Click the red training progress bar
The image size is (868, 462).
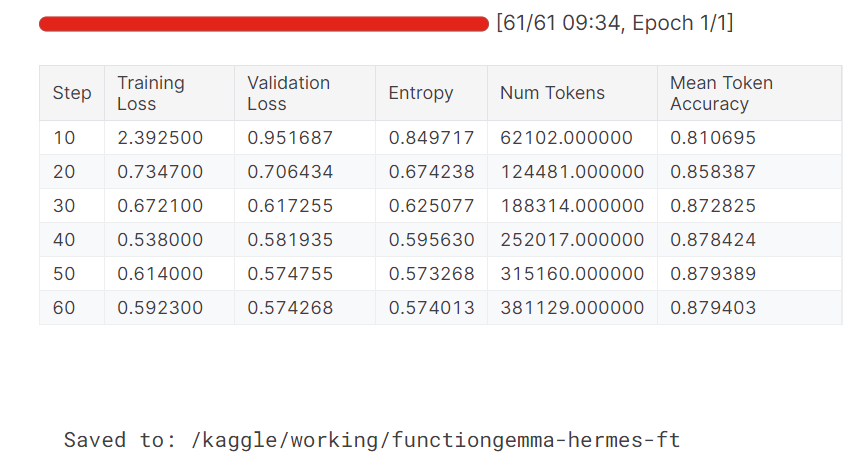point(264,24)
